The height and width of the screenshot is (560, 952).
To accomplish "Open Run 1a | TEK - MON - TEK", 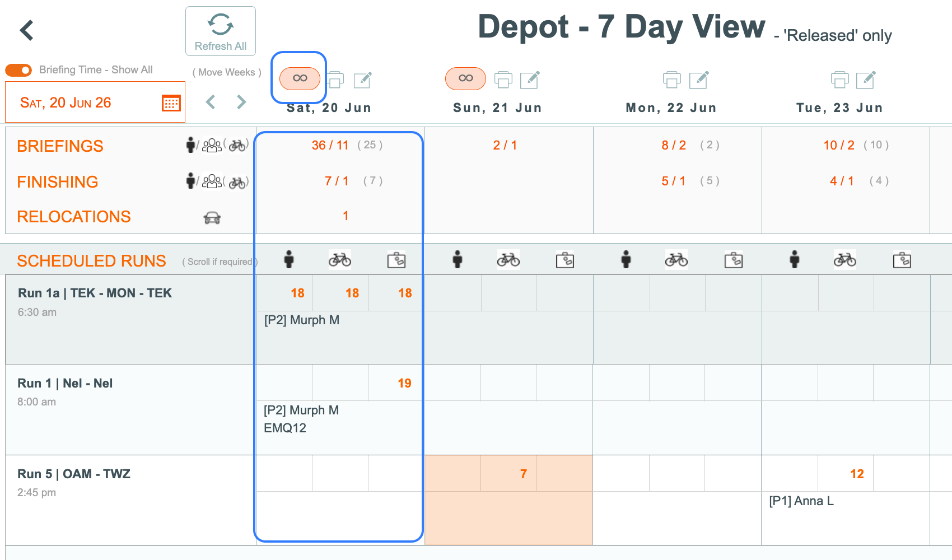I will 95,293.
